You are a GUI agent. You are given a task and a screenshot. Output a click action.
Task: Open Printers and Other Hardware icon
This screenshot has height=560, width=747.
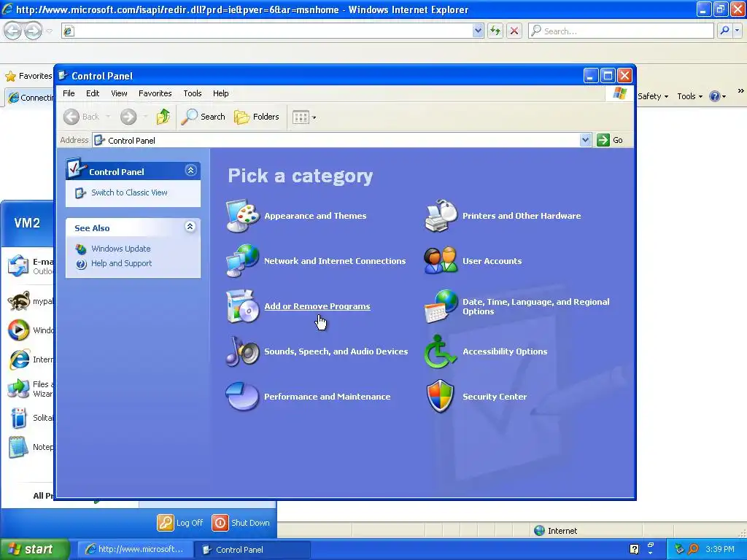tap(441, 216)
